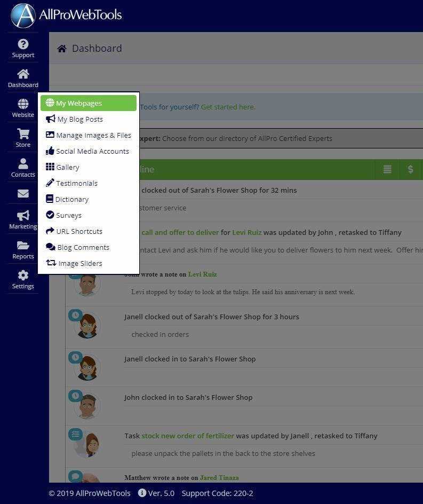Open Contacts person sidebar item

[23, 168]
